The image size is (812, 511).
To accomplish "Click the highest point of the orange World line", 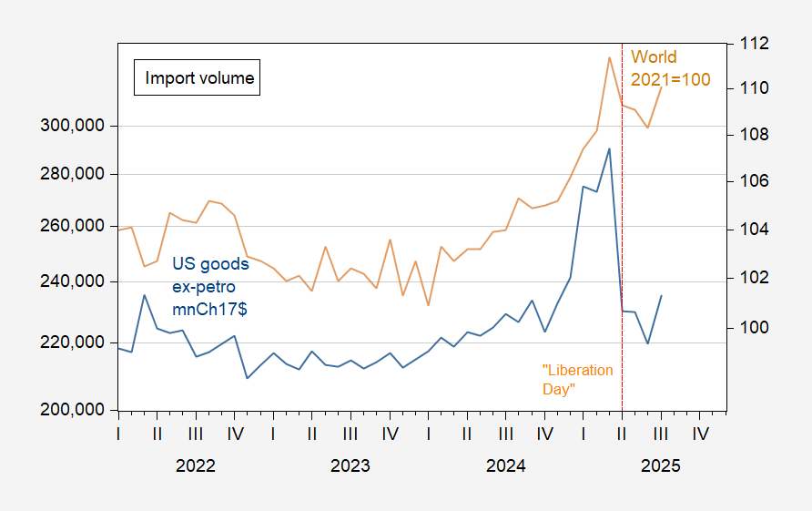I will [609, 57].
